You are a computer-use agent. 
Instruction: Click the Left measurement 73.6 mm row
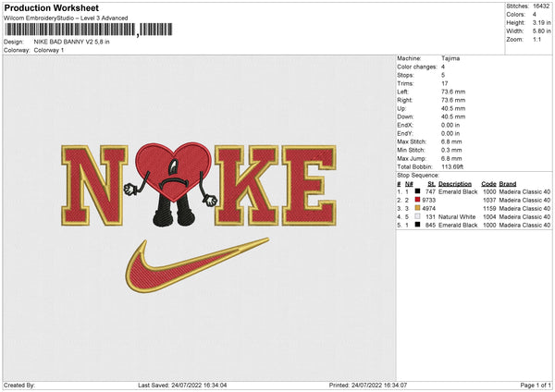(x=431, y=92)
